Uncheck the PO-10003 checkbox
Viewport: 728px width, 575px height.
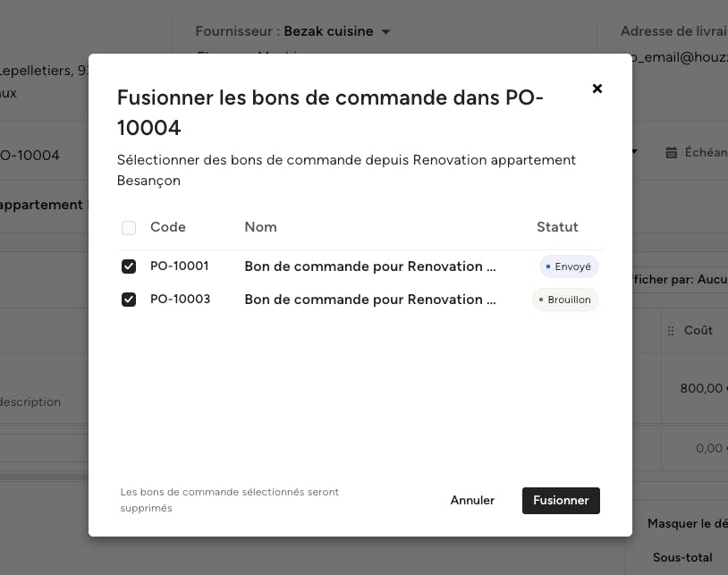129,300
